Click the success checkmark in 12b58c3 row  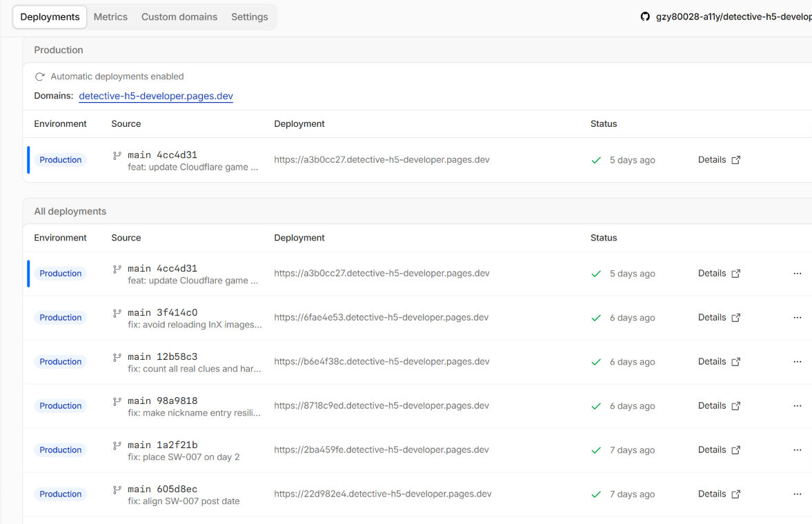(596, 362)
